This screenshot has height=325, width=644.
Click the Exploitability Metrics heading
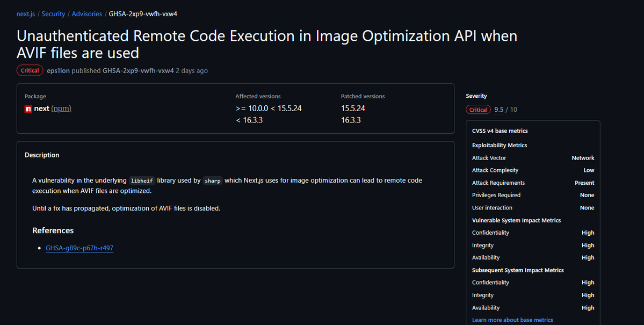[500, 146]
